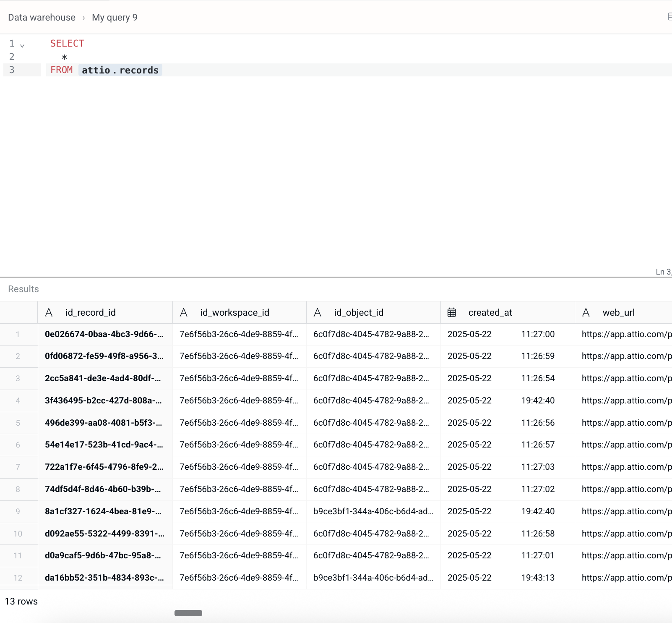Click the text type icon beside id_object_id
This screenshot has width=672, height=623.
pos(318,312)
